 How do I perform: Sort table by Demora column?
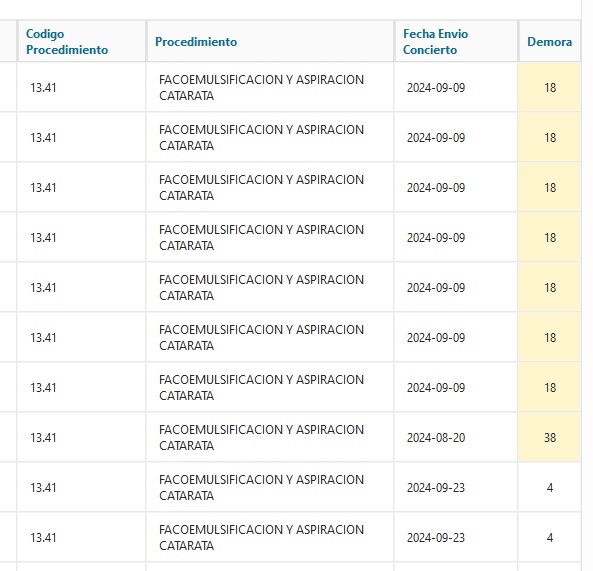550,42
